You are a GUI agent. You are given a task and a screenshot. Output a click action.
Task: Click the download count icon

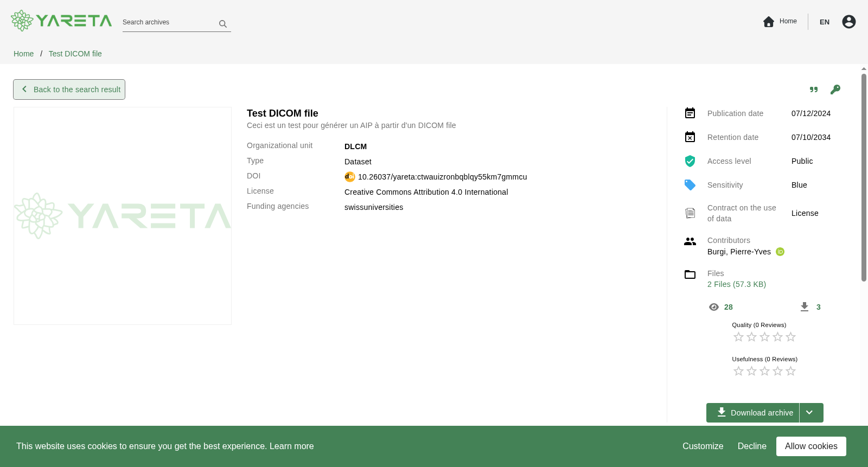coord(805,307)
